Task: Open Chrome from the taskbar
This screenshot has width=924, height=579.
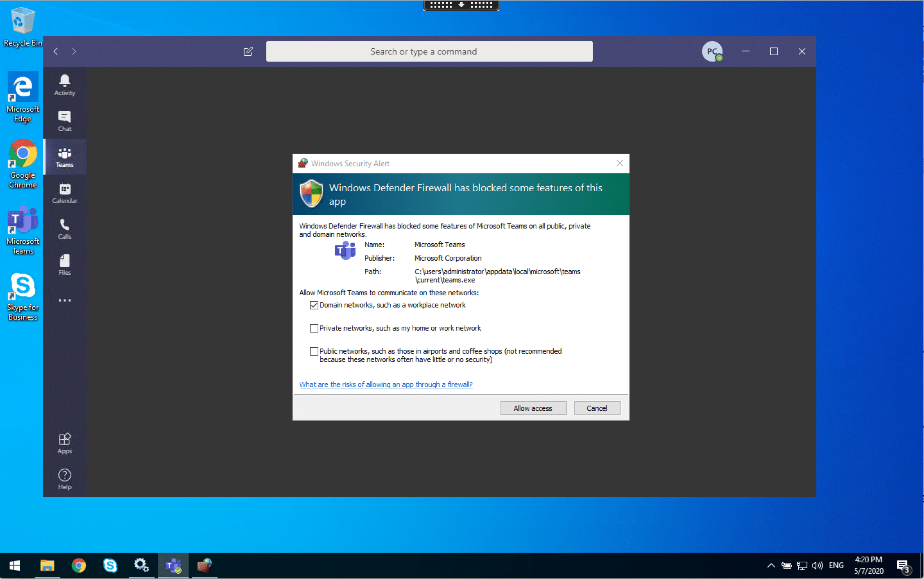Action: click(78, 566)
